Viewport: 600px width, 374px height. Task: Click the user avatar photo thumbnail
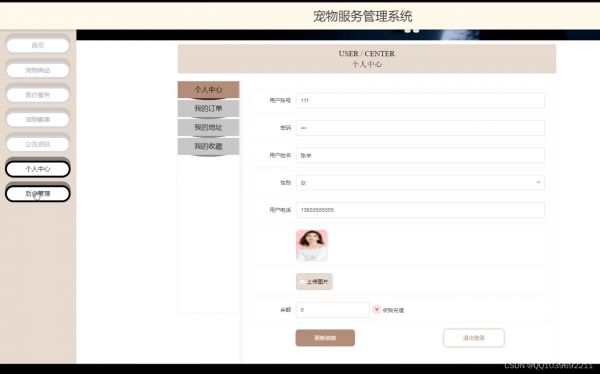coord(312,245)
